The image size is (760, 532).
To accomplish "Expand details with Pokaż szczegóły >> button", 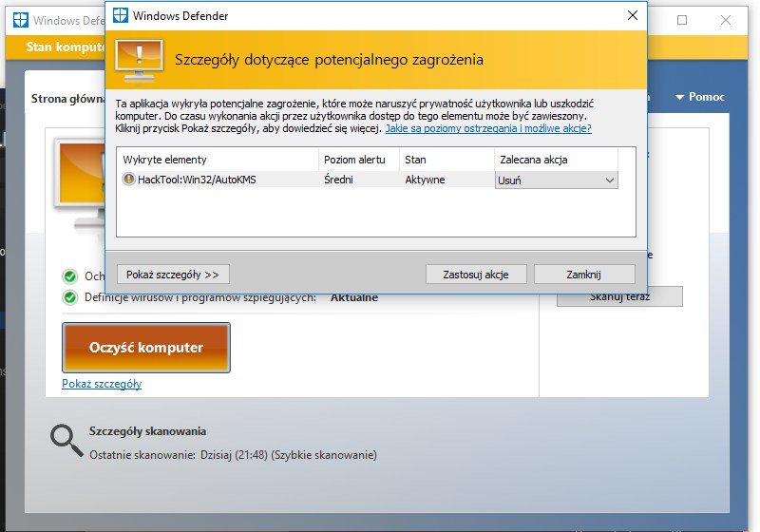I will [173, 275].
